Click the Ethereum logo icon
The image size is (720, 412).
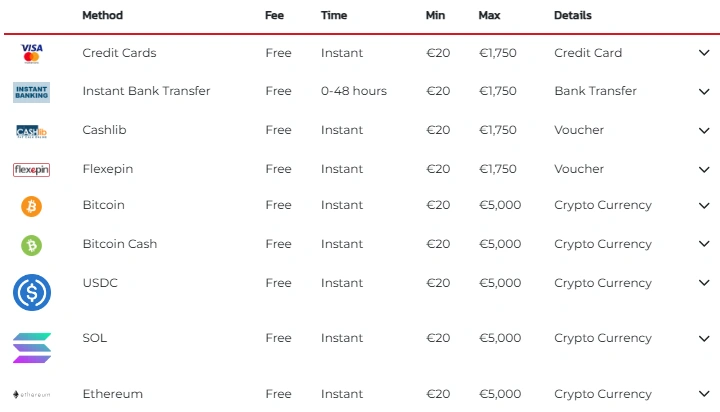pyautogui.click(x=32, y=395)
